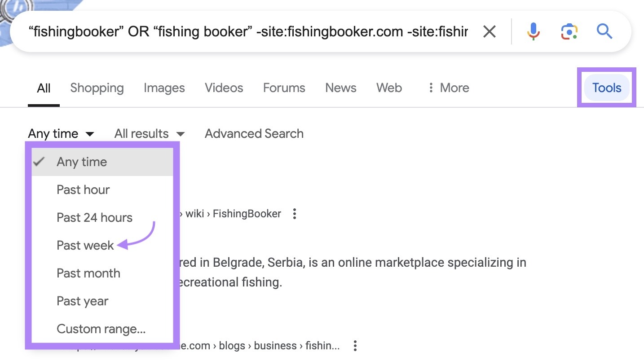Open the three-dot menu on the blogs result
Image resolution: width=644 pixels, height=361 pixels.
(355, 346)
